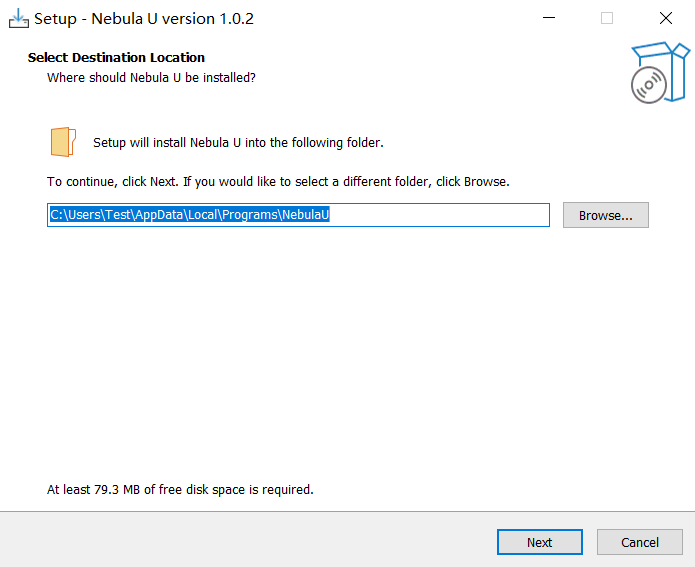Click the yellow folder icon
The height and width of the screenshot is (567, 695).
pyautogui.click(x=63, y=142)
